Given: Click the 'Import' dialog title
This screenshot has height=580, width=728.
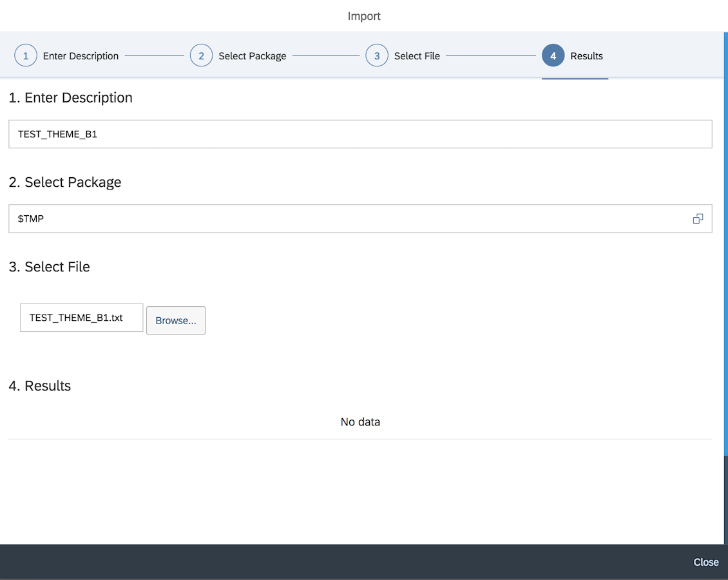Looking at the screenshot, I should click(x=364, y=16).
